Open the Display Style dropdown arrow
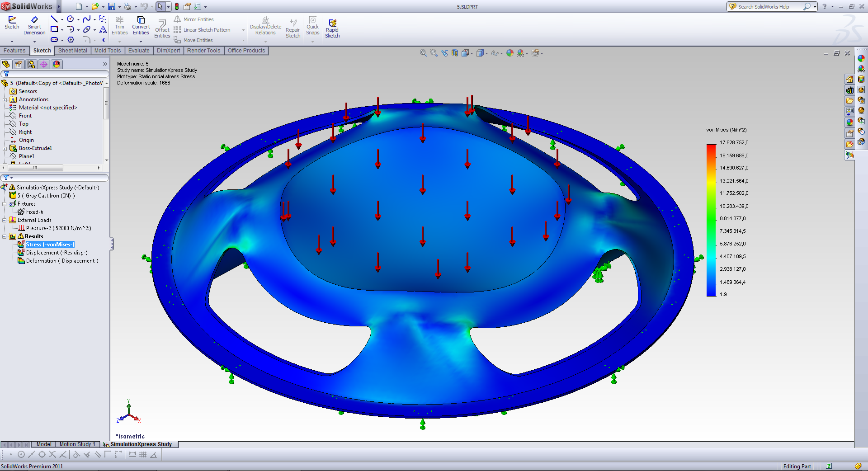 click(486, 53)
